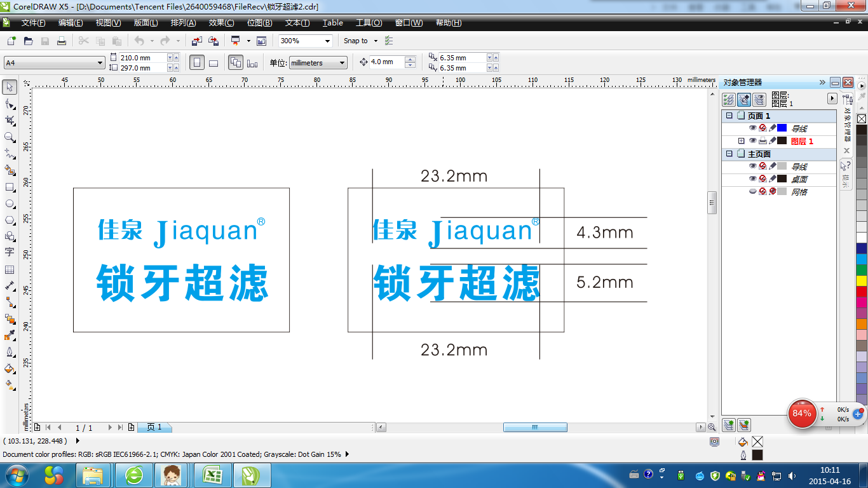Select the Fill bucket tool
Screen dimensions: 868x488
pyautogui.click(x=10, y=369)
